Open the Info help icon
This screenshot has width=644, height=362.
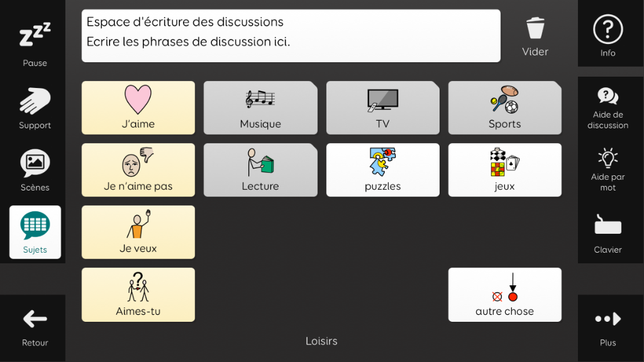(608, 36)
